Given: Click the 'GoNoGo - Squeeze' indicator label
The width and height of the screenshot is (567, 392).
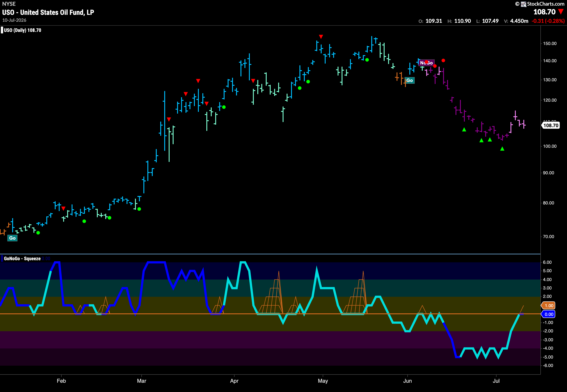Looking at the screenshot, I should pyautogui.click(x=22, y=258).
